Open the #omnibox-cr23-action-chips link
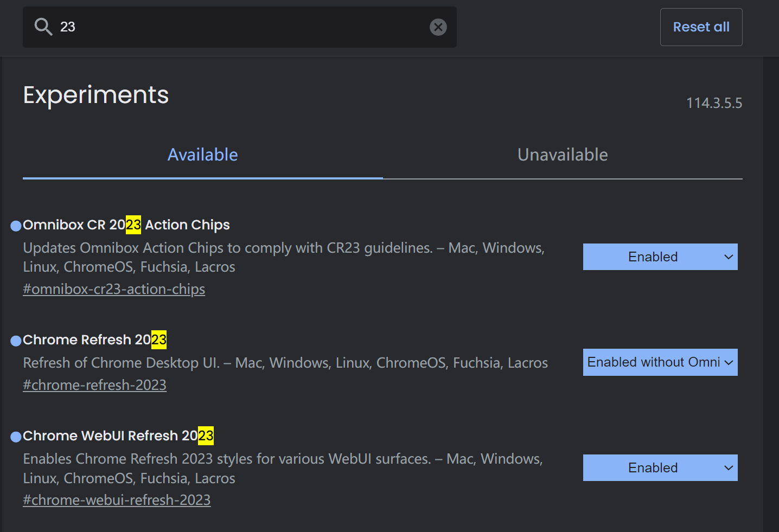 tap(114, 289)
